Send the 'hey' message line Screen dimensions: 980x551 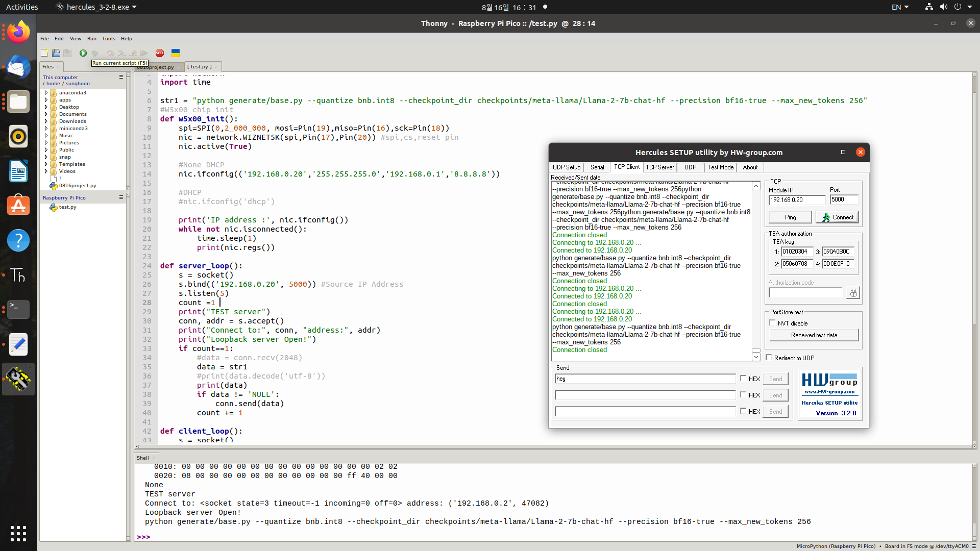775,379
